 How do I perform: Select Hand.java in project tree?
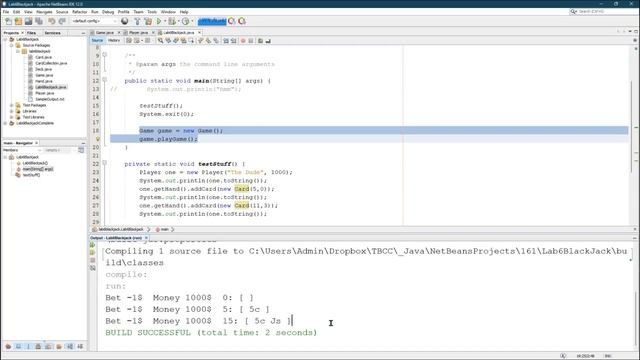pos(44,81)
